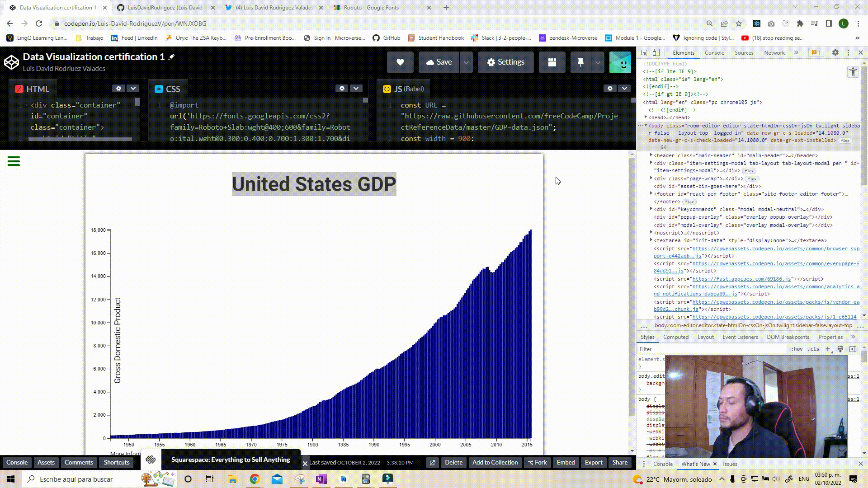
Task: Open the Computed styles tab
Action: [676, 337]
